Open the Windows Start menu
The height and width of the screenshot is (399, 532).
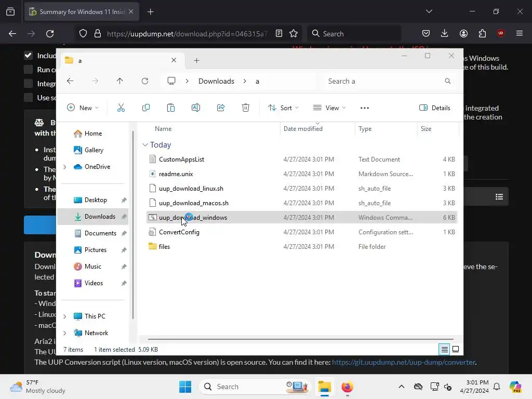[x=185, y=387]
